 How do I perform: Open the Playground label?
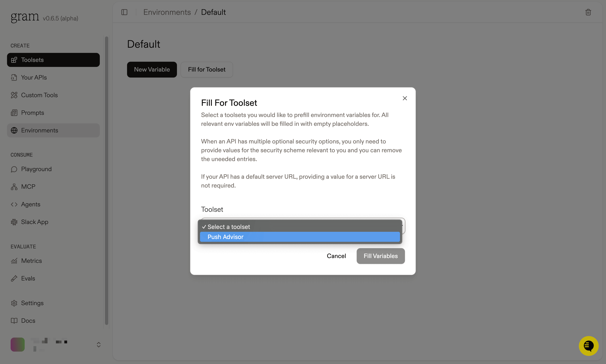click(x=36, y=169)
